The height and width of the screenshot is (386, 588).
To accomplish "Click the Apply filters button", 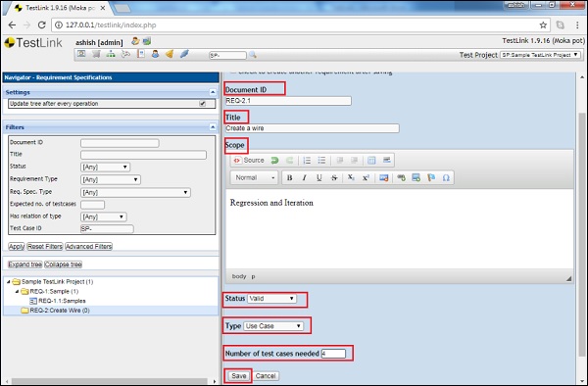I will click(x=17, y=247).
